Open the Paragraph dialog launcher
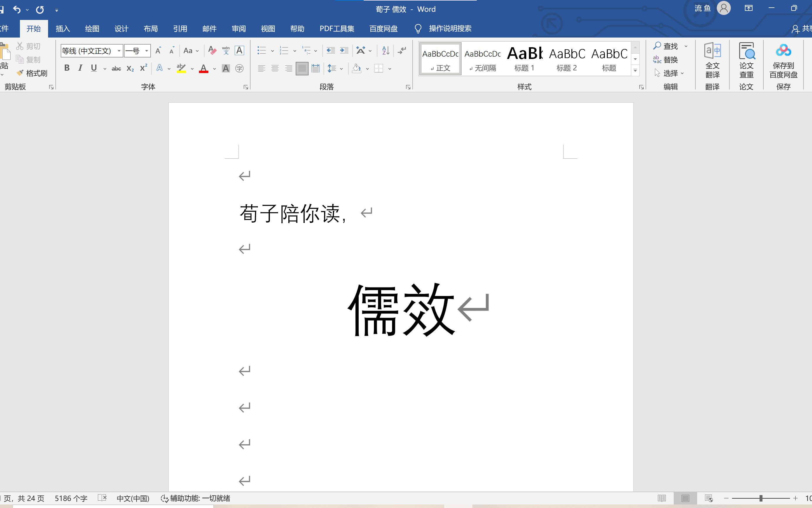The height and width of the screenshot is (508, 812). click(408, 87)
